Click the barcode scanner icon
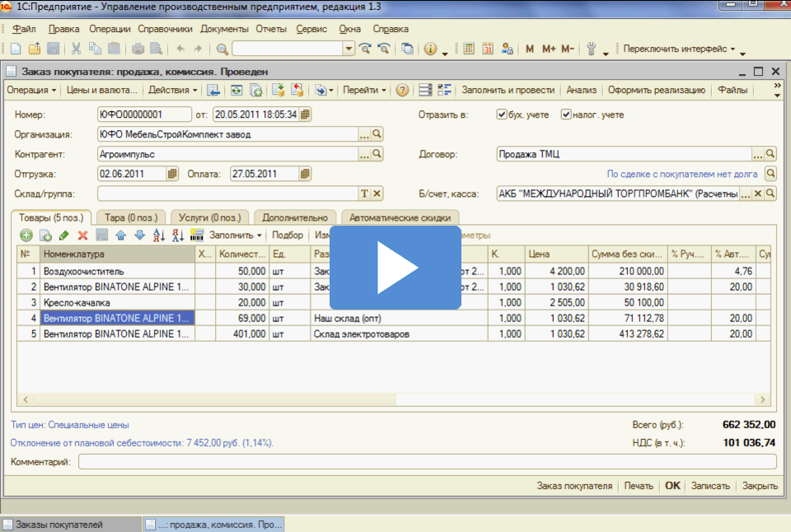Screen dimensions: 791x532 (197, 235)
